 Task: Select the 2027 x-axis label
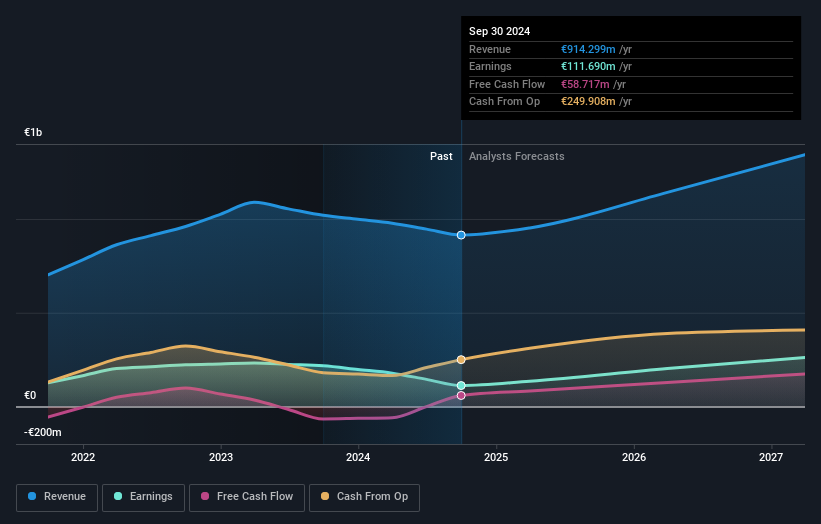[771, 458]
